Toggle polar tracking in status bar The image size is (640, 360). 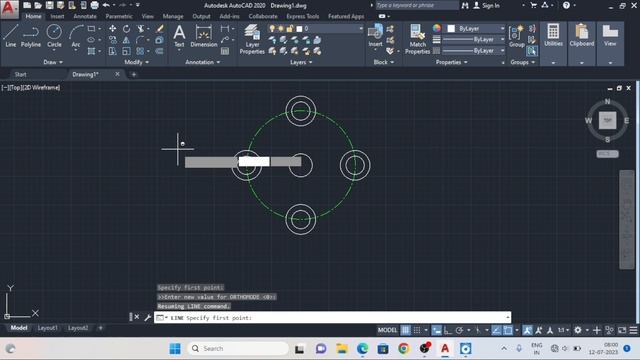pos(460,330)
